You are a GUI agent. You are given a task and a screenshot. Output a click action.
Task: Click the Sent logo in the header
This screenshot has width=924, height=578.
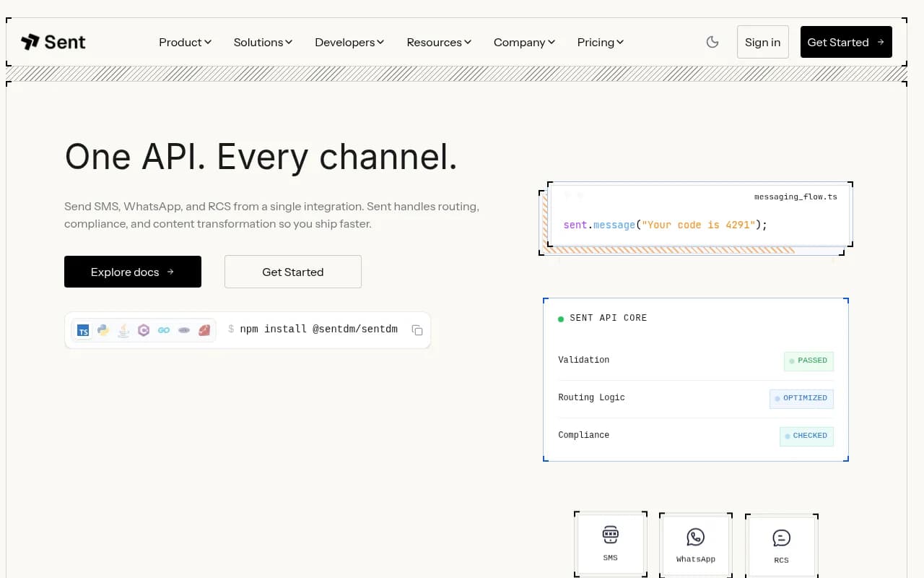(x=53, y=42)
